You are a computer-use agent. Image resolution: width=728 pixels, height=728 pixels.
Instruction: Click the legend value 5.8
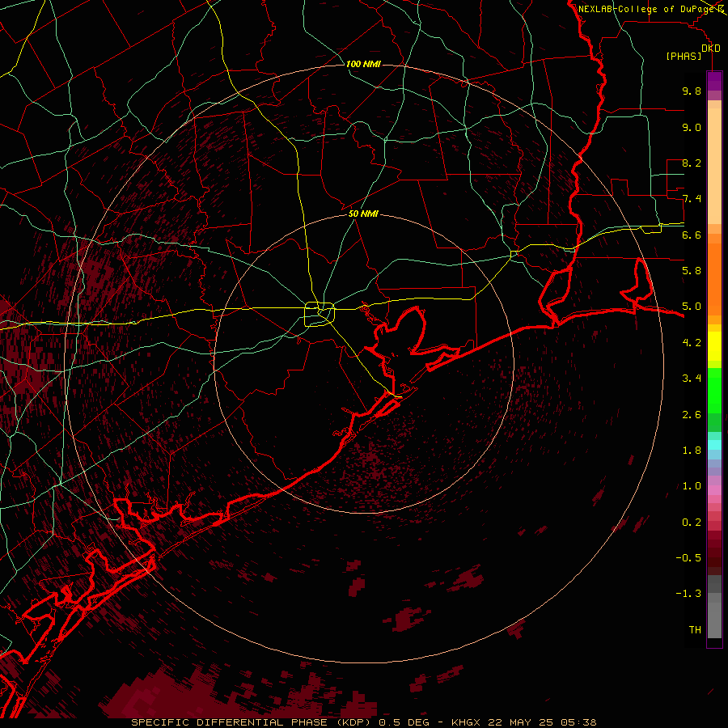692,271
